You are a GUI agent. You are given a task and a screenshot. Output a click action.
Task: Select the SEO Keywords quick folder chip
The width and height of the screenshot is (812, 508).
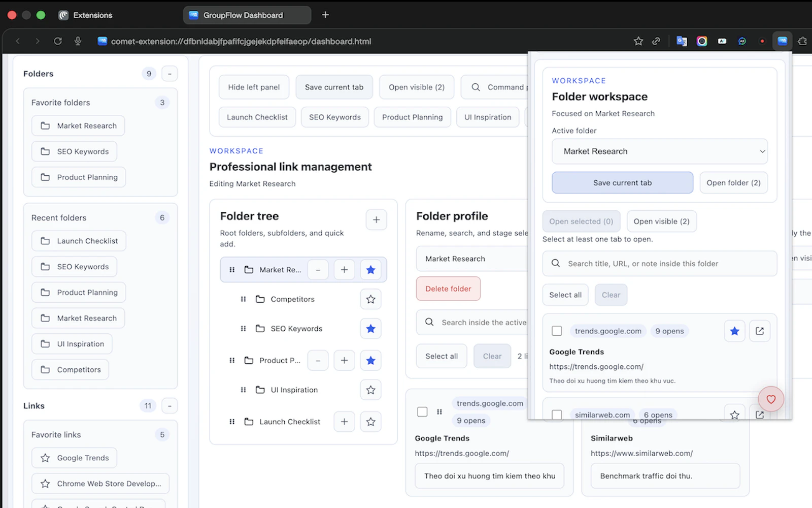(x=334, y=117)
